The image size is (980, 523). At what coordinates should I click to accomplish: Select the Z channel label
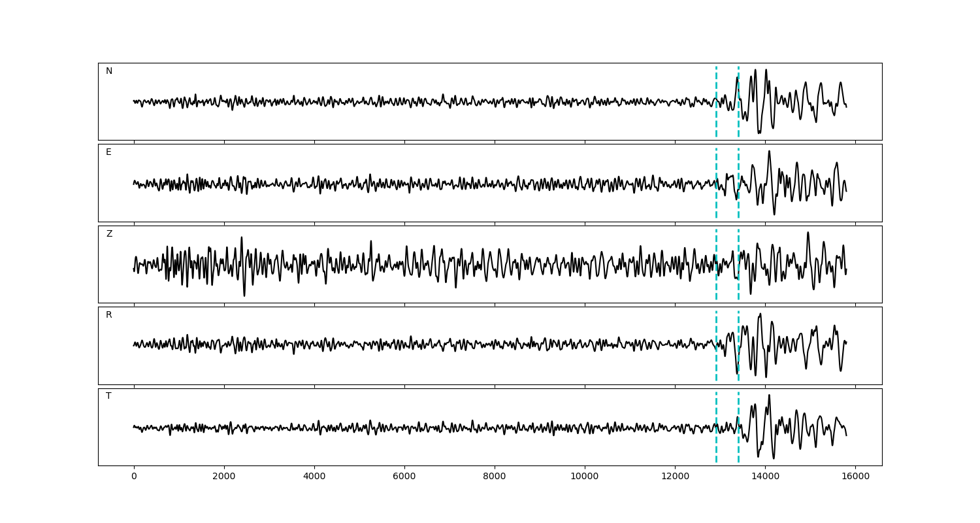(x=109, y=234)
